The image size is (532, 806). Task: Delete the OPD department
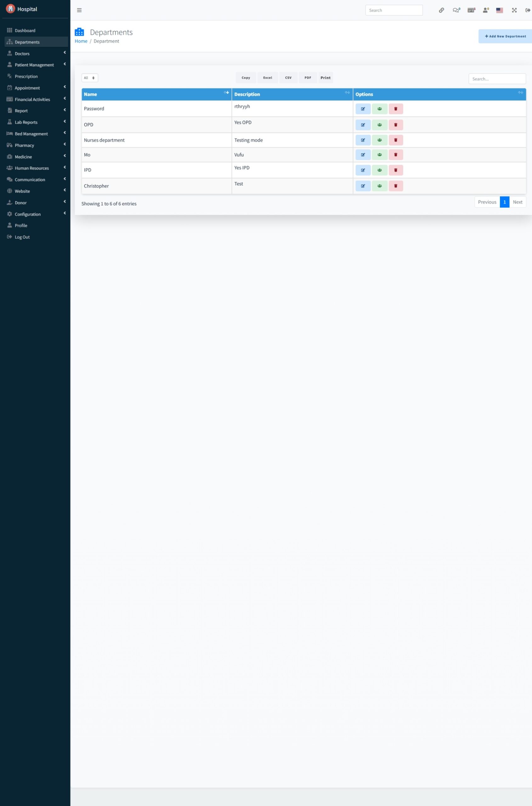click(x=396, y=125)
